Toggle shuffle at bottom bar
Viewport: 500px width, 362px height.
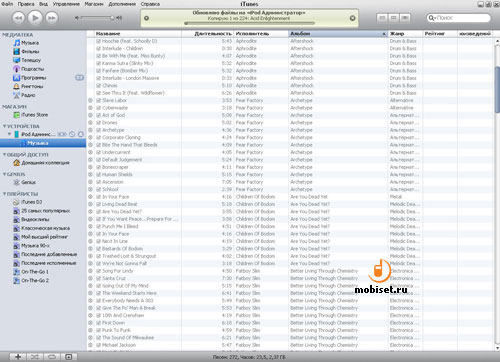coord(34,357)
